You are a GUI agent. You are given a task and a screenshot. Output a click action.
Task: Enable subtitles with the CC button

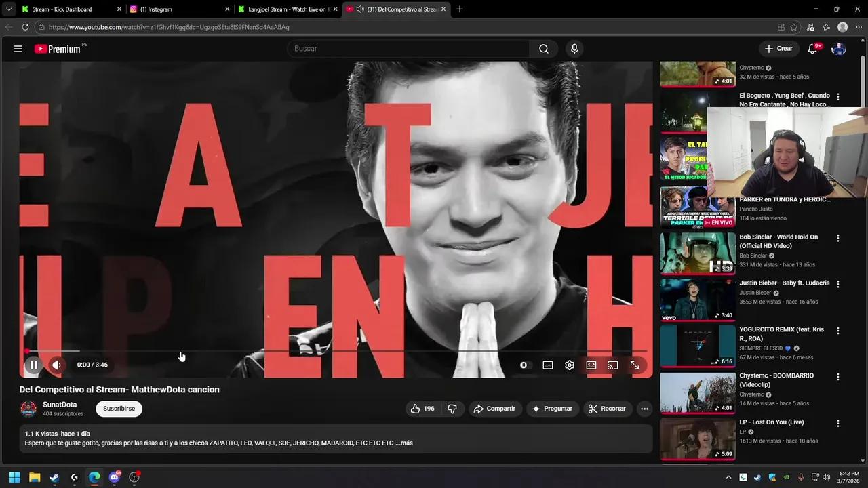point(547,365)
